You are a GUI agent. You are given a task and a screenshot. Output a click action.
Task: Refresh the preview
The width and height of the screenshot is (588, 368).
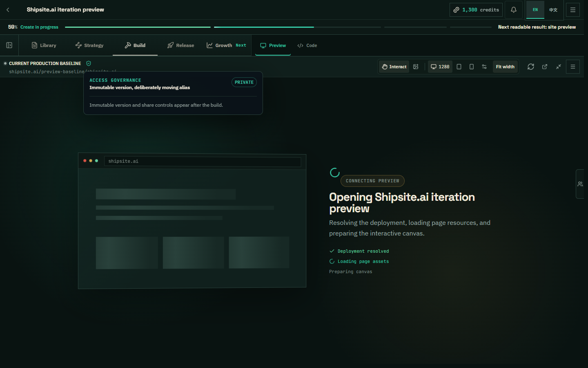coord(531,67)
